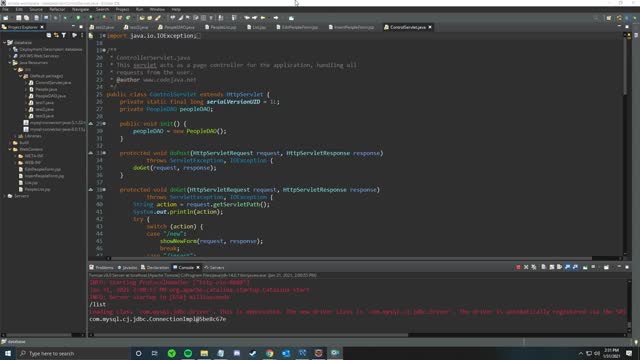
Task: Click Remove All Terminated Launches icon
Action: [534, 267]
